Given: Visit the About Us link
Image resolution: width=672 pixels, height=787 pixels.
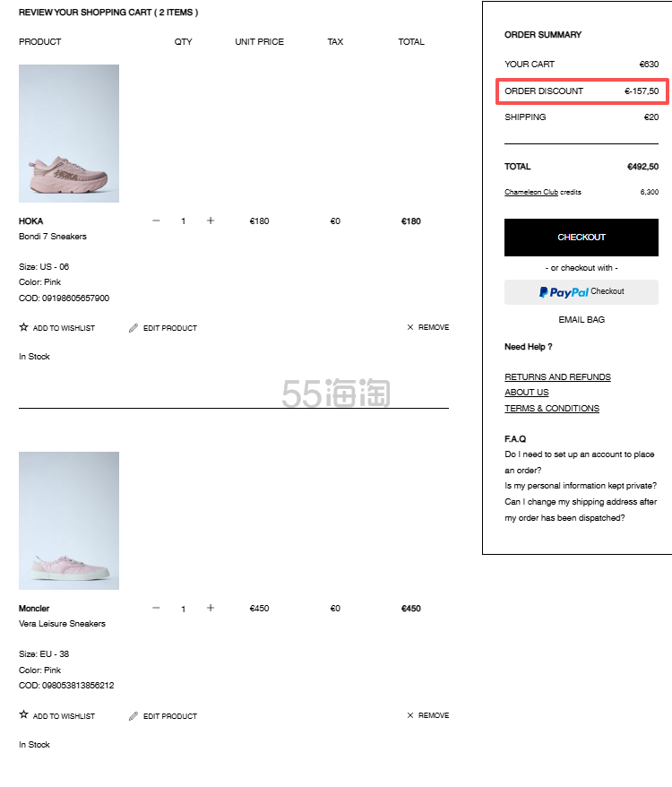Looking at the screenshot, I should pos(527,393).
